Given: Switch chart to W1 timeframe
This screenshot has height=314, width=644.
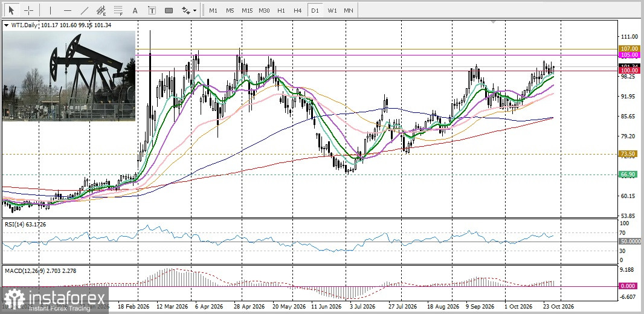Looking at the screenshot, I should [332, 11].
